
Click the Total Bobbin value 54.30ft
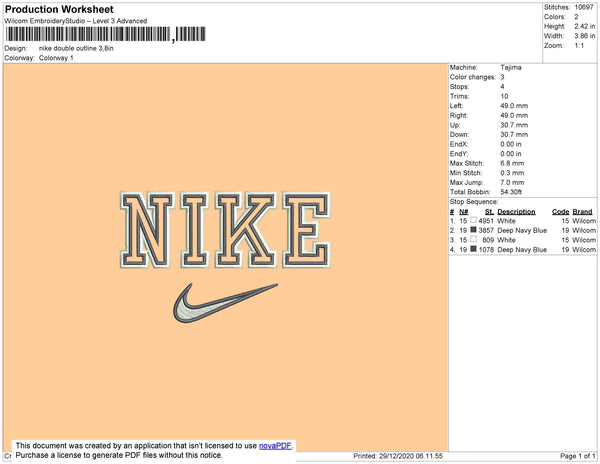pos(511,192)
